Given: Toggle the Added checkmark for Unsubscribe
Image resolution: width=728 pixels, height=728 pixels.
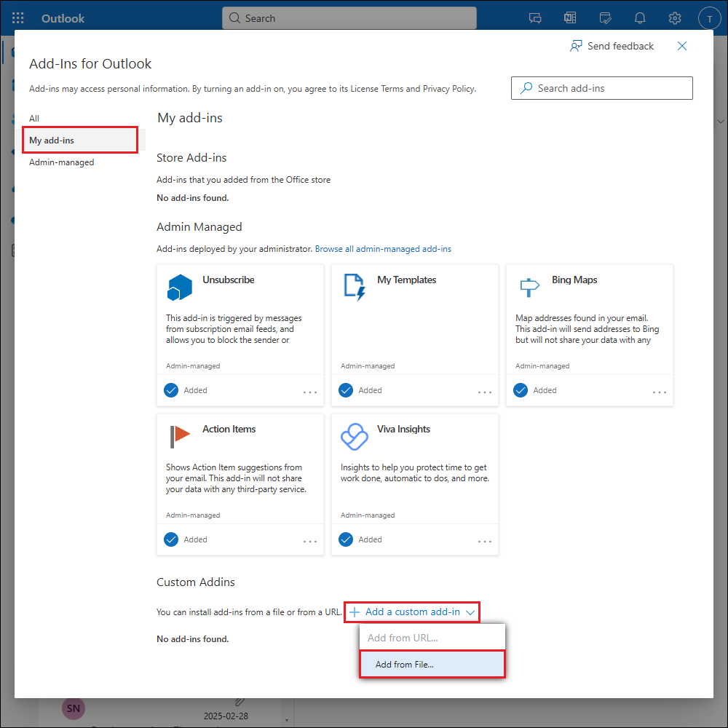Looking at the screenshot, I should [x=171, y=390].
